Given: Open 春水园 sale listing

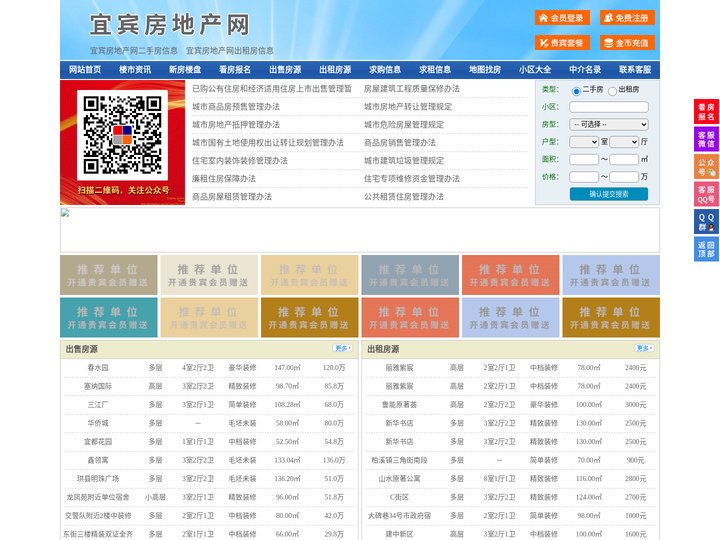Looking at the screenshot, I should point(98,368).
